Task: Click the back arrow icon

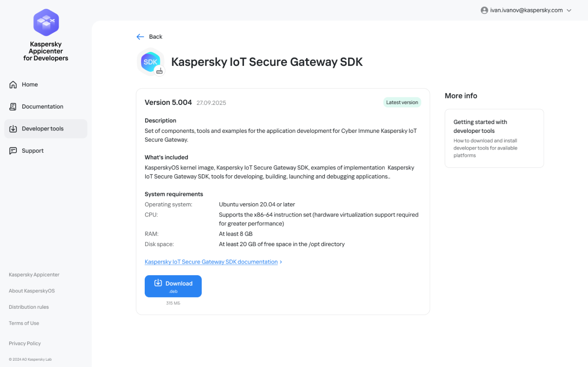Action: tap(140, 37)
